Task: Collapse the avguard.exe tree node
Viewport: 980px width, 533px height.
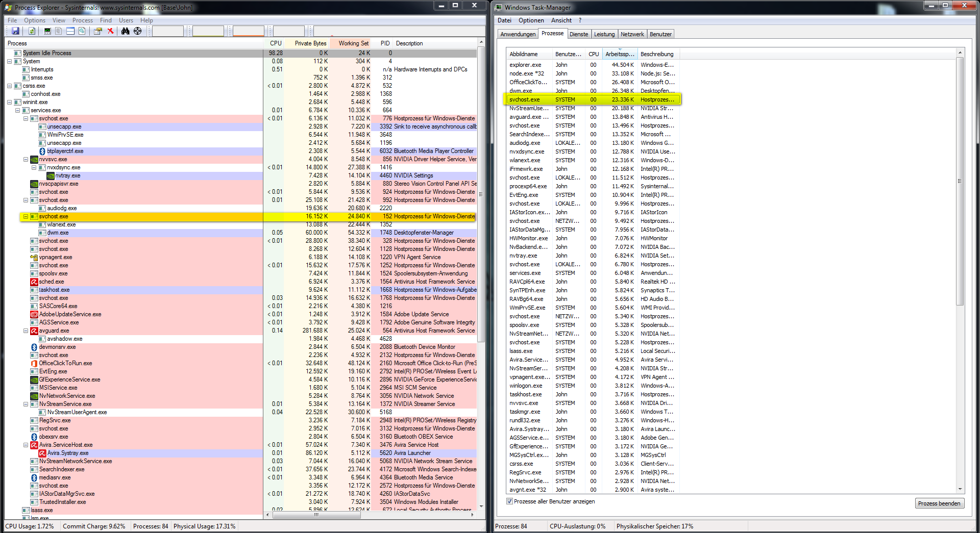Action: point(26,331)
